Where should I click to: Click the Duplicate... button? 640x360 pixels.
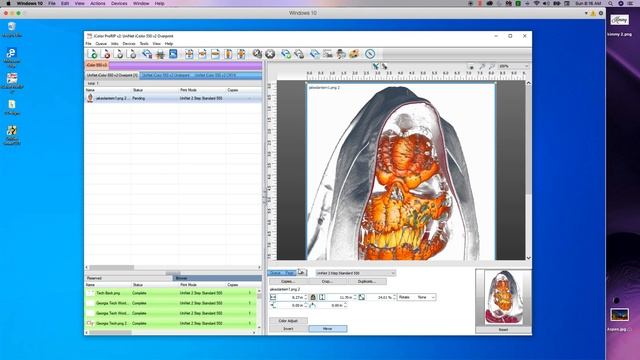pos(366,282)
